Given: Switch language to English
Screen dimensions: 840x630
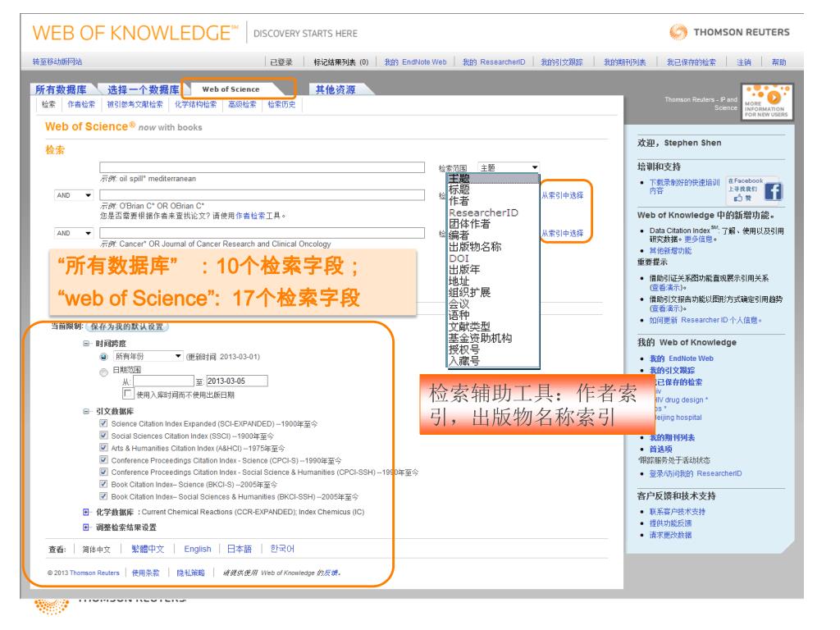Looking at the screenshot, I should point(198,549).
